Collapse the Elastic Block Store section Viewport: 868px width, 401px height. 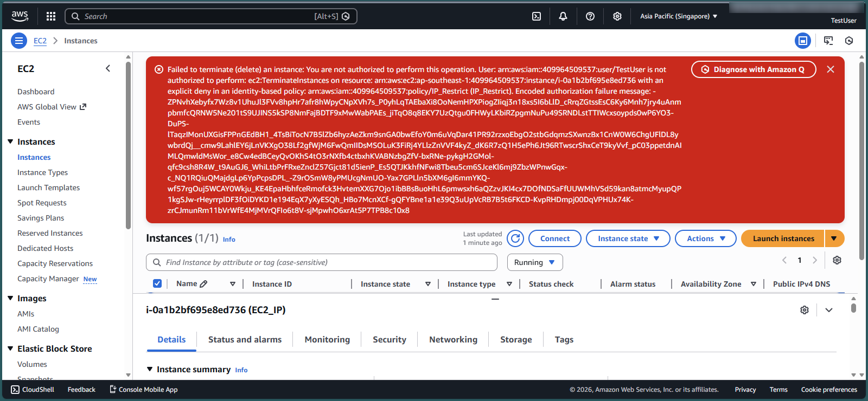tap(10, 348)
